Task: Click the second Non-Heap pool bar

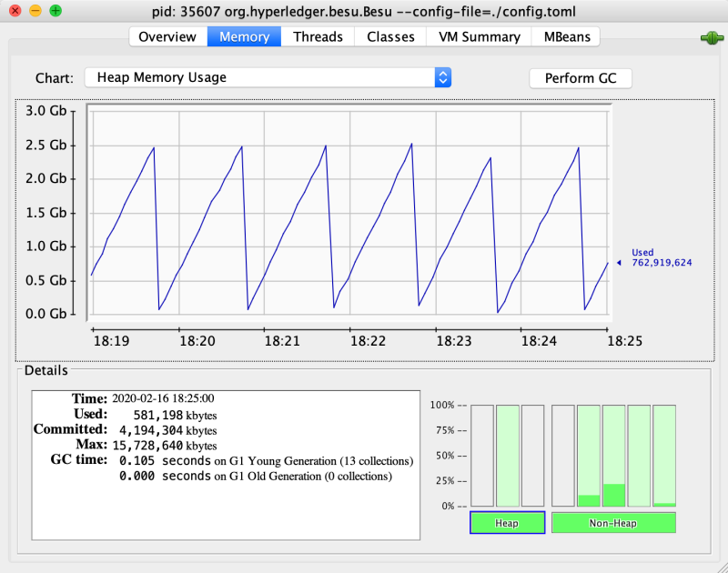Action: [588, 455]
